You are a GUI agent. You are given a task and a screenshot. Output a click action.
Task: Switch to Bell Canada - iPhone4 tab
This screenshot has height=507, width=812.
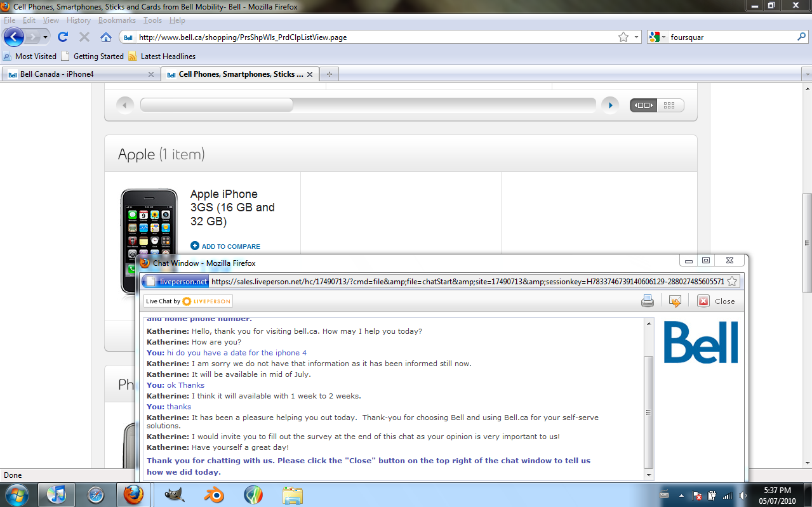[x=81, y=74]
